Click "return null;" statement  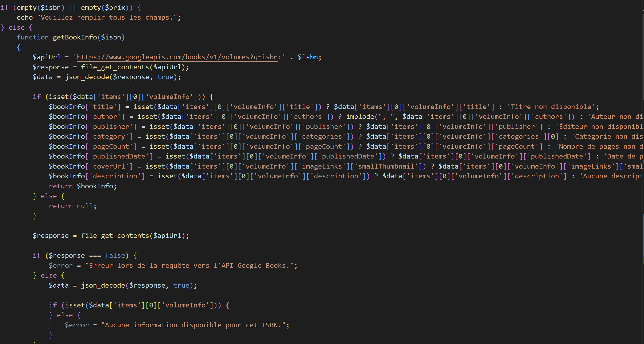point(72,206)
